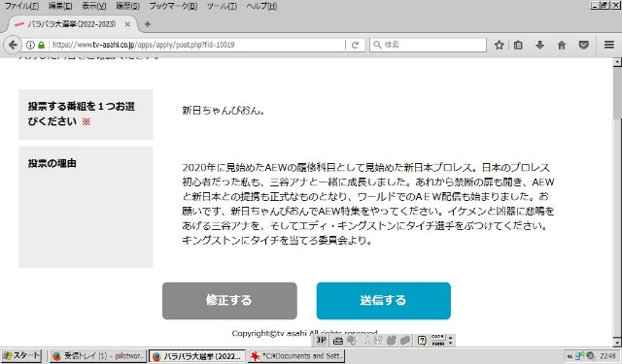This screenshot has height=364, width=622.
Task: Click the system tray clock
Action: coord(607,356)
